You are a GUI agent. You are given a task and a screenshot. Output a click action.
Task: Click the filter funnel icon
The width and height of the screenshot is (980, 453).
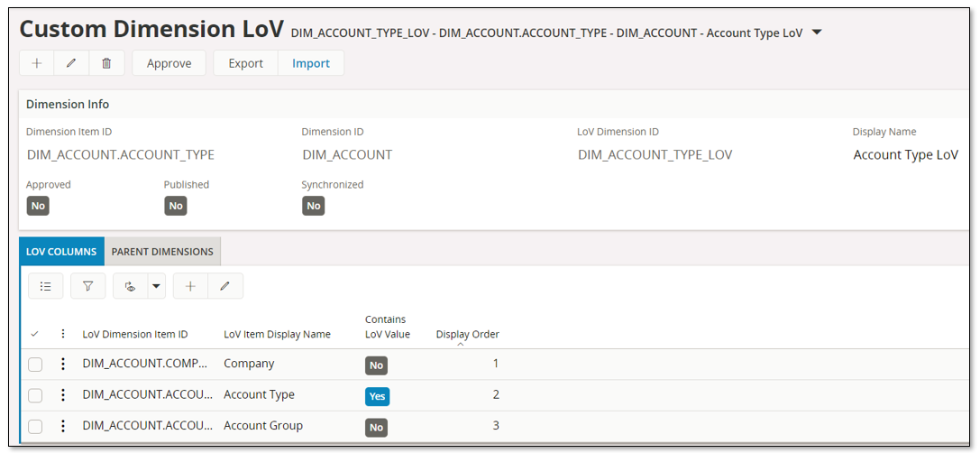87,286
